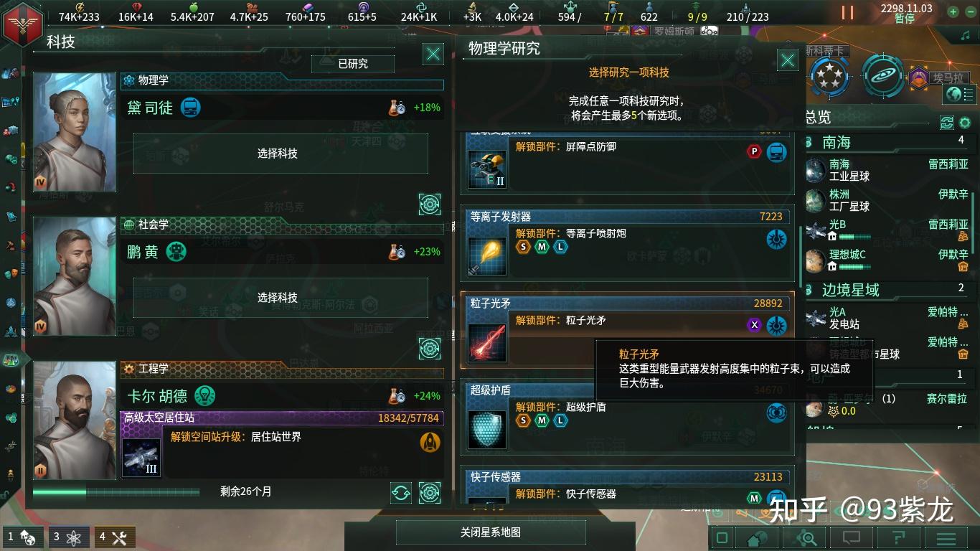Select fleet group 3 hotkey tab

click(70, 537)
